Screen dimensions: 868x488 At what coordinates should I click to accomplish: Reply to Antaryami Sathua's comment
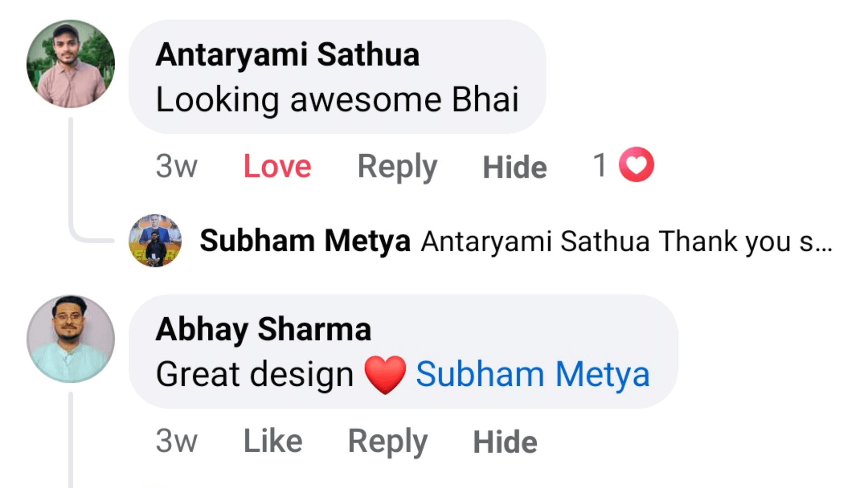397,166
